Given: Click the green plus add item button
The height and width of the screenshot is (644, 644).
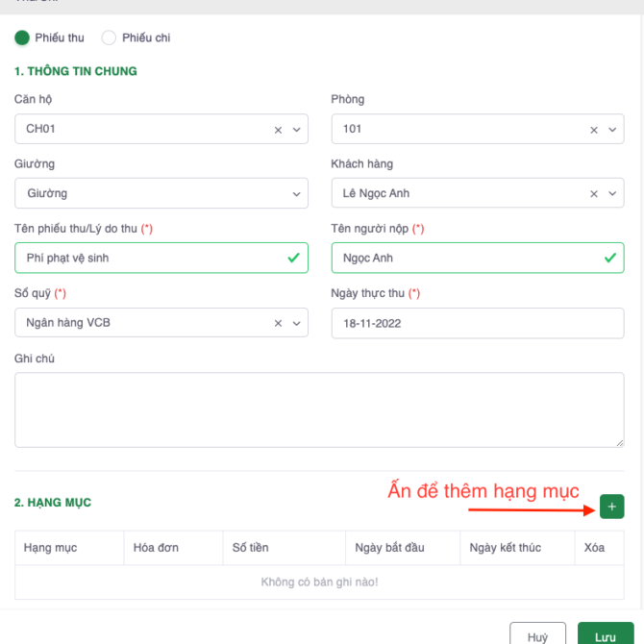Looking at the screenshot, I should coord(611,507).
